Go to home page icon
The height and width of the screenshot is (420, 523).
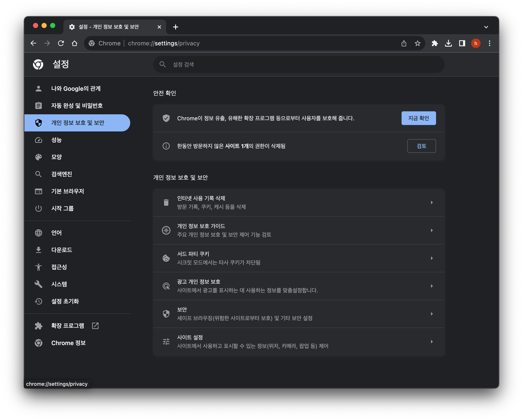(75, 43)
